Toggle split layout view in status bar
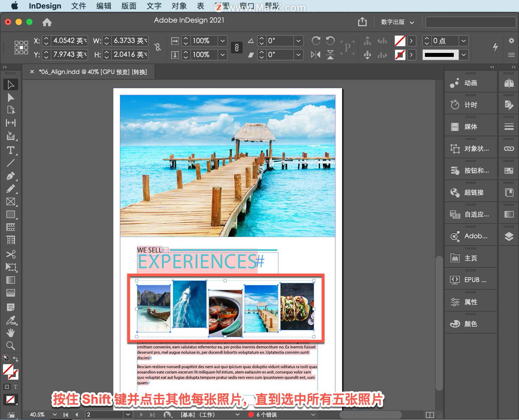The height and width of the screenshot is (420, 519). [430, 415]
